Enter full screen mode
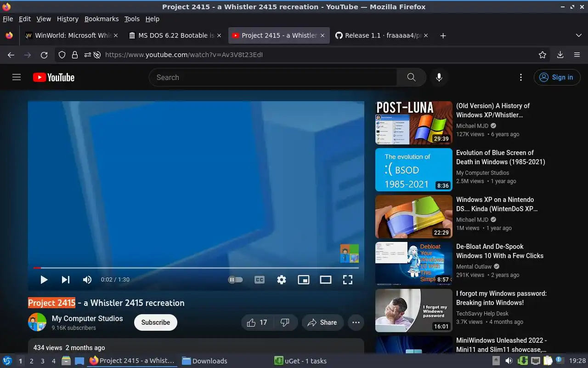This screenshot has width=588, height=368. coord(348,280)
